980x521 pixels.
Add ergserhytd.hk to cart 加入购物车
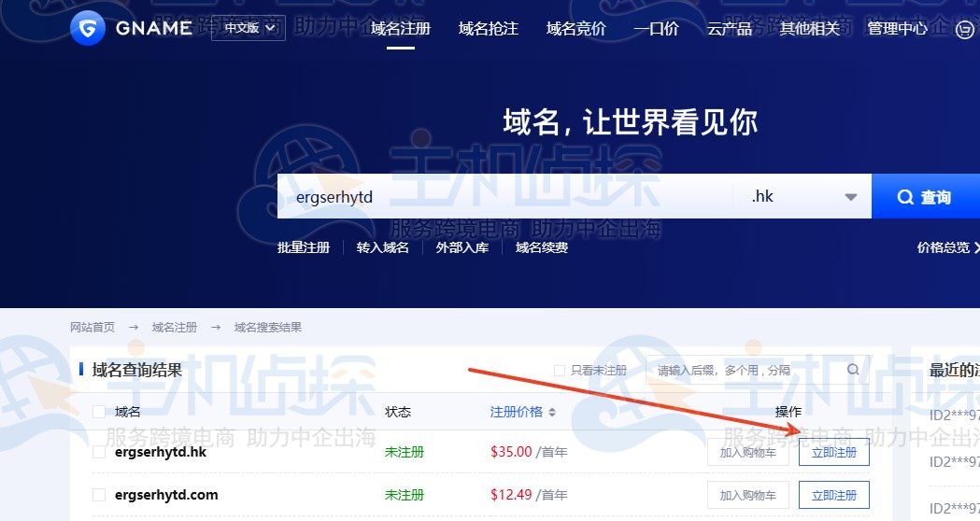tap(748, 452)
